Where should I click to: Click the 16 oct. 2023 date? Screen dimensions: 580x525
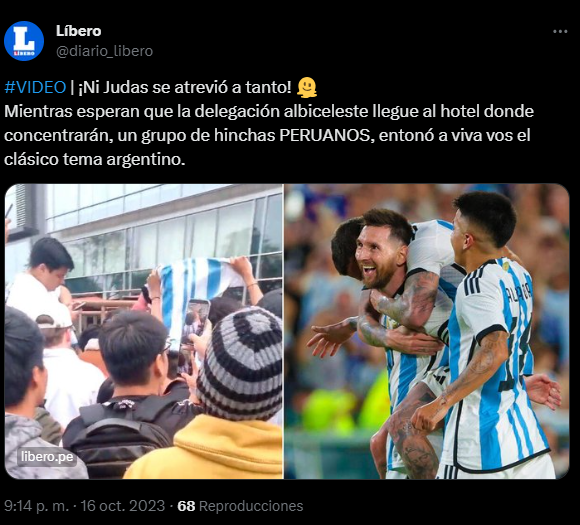pos(123,506)
